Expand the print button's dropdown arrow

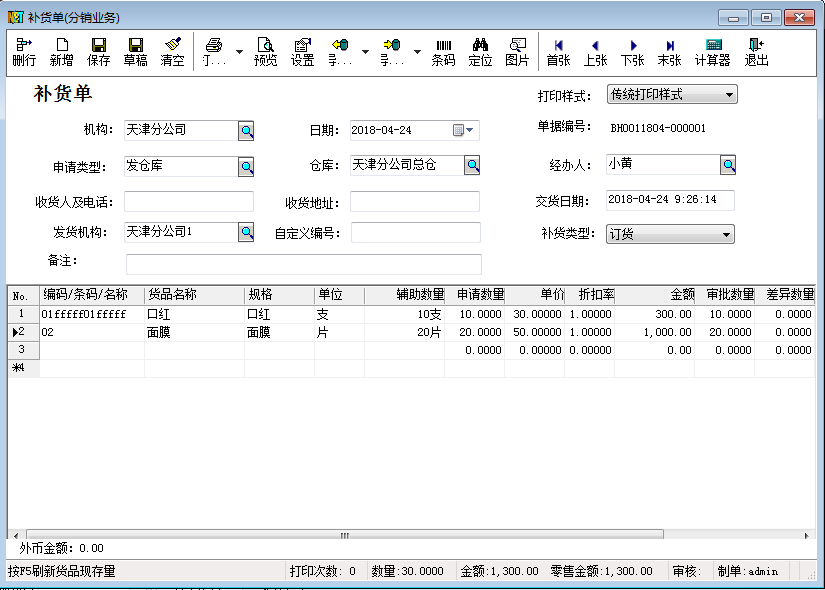tap(239, 52)
